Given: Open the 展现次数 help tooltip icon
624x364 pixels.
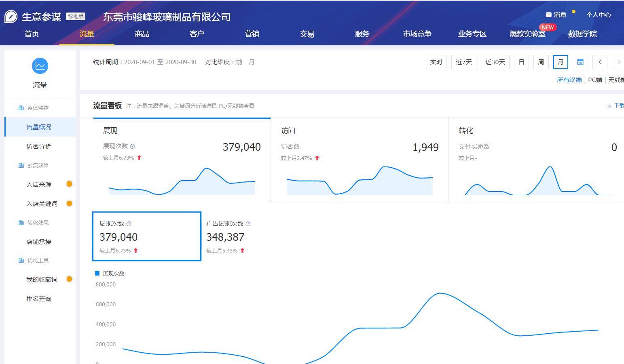Looking at the screenshot, I should click(x=133, y=146).
